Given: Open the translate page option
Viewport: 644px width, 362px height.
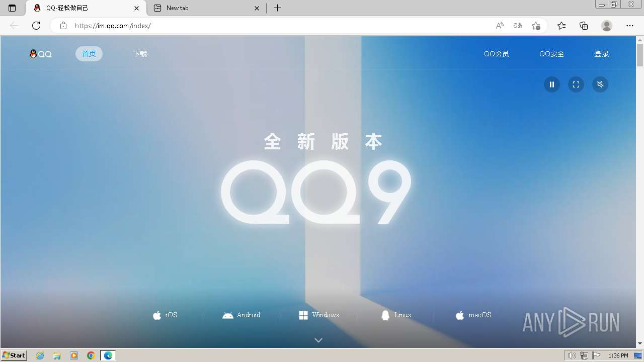Looking at the screenshot, I should [x=518, y=26].
